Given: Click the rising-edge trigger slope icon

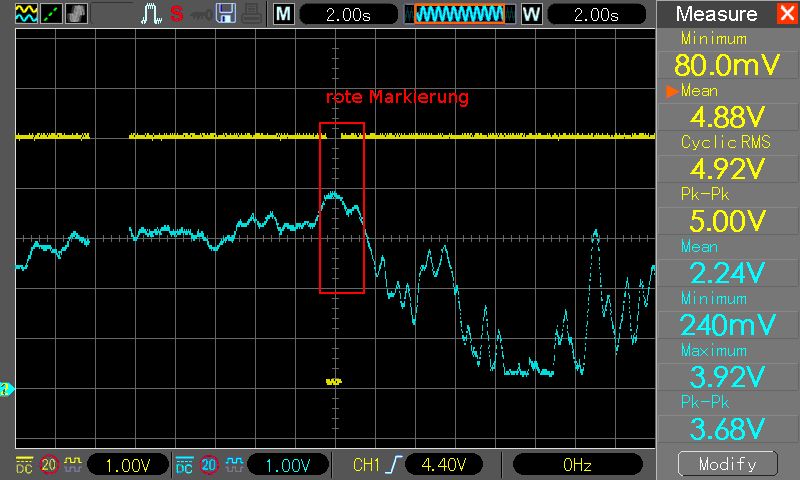Looking at the screenshot, I should click(x=394, y=465).
